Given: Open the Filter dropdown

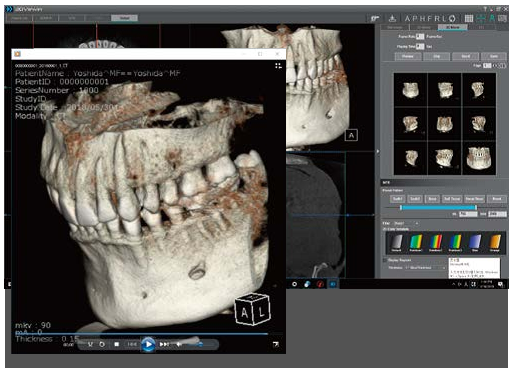Looking at the screenshot, I should [406, 223].
